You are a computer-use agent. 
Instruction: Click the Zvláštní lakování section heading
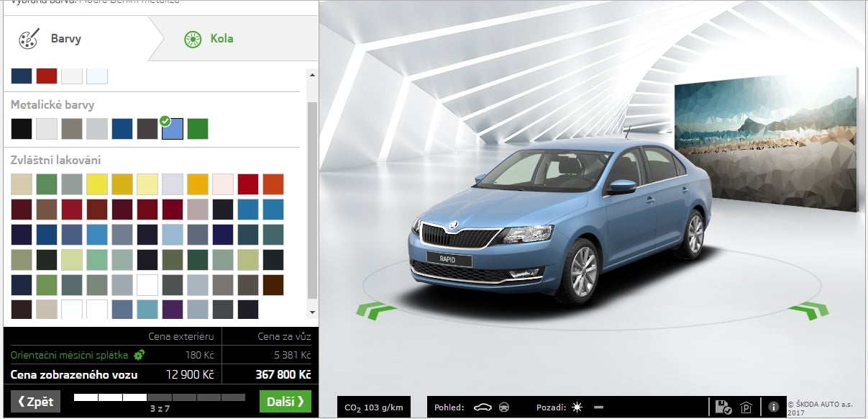(56, 160)
